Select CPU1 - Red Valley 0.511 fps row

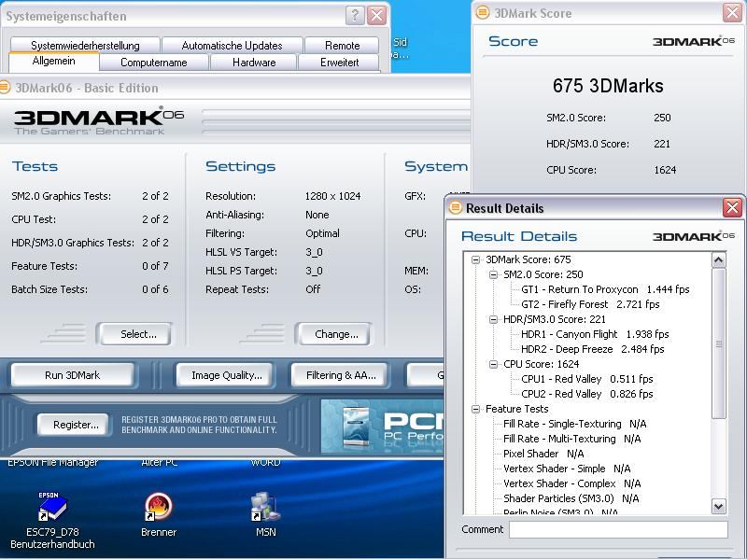pos(587,379)
